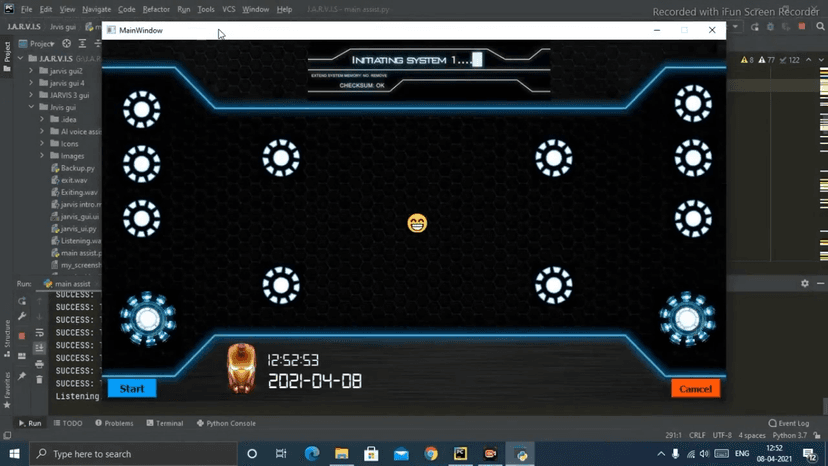This screenshot has width=828, height=466.
Task: Open the Refactor menu
Action: (156, 10)
